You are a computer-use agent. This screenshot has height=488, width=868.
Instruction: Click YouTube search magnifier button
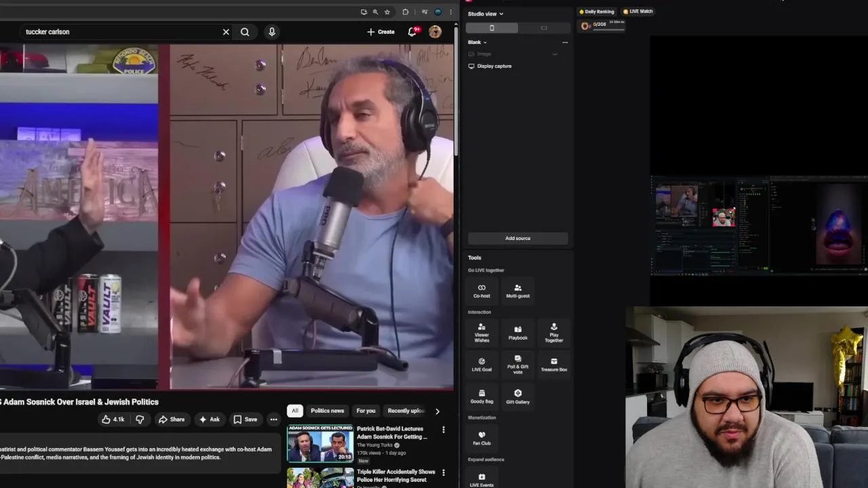(x=245, y=32)
